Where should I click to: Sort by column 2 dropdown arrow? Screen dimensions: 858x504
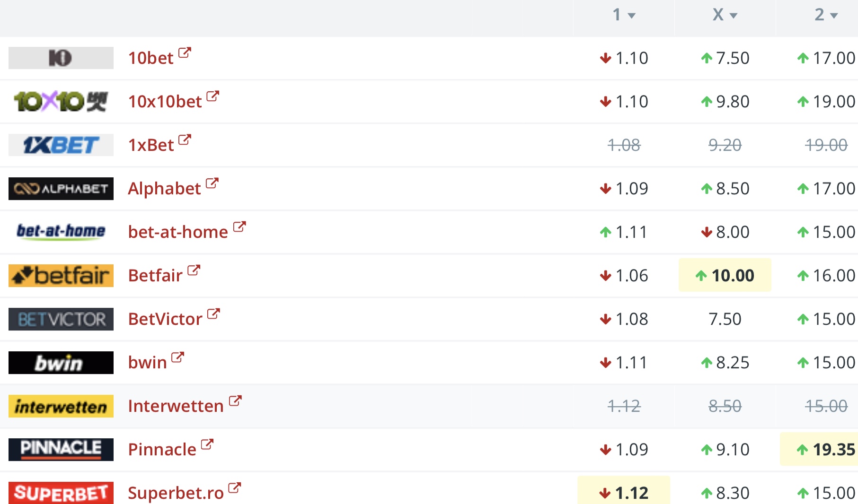tap(834, 16)
